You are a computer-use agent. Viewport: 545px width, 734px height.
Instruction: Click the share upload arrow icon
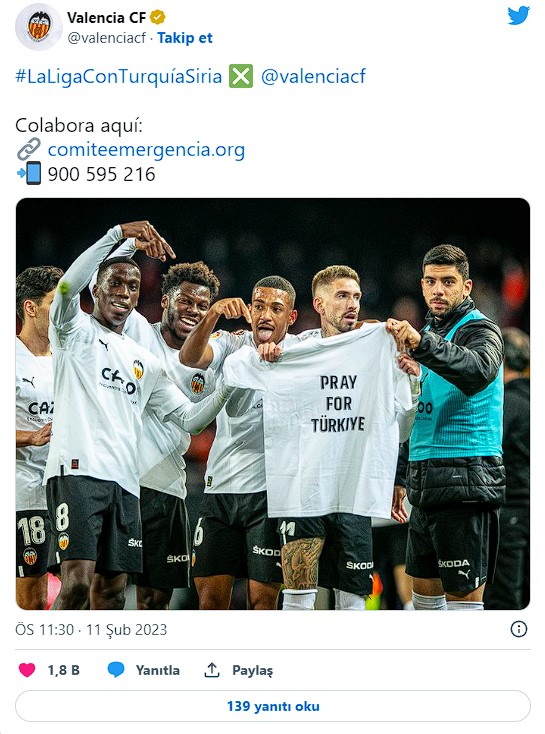pos(212,670)
